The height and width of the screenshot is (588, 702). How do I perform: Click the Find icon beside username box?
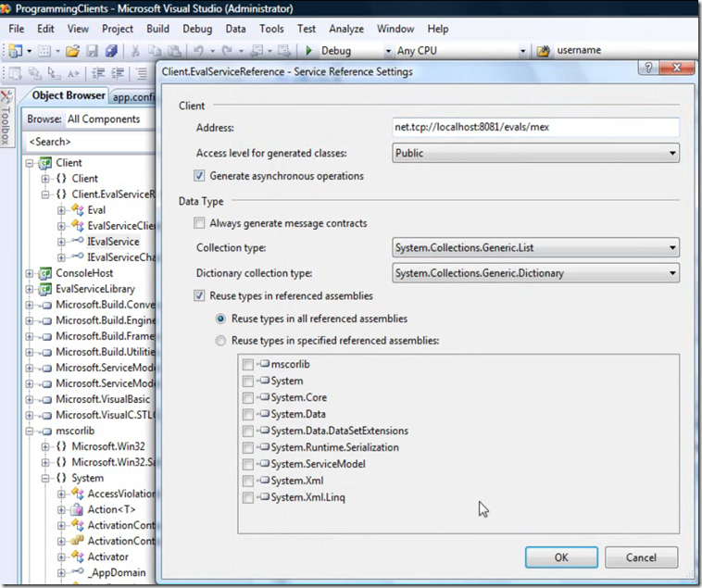[543, 51]
